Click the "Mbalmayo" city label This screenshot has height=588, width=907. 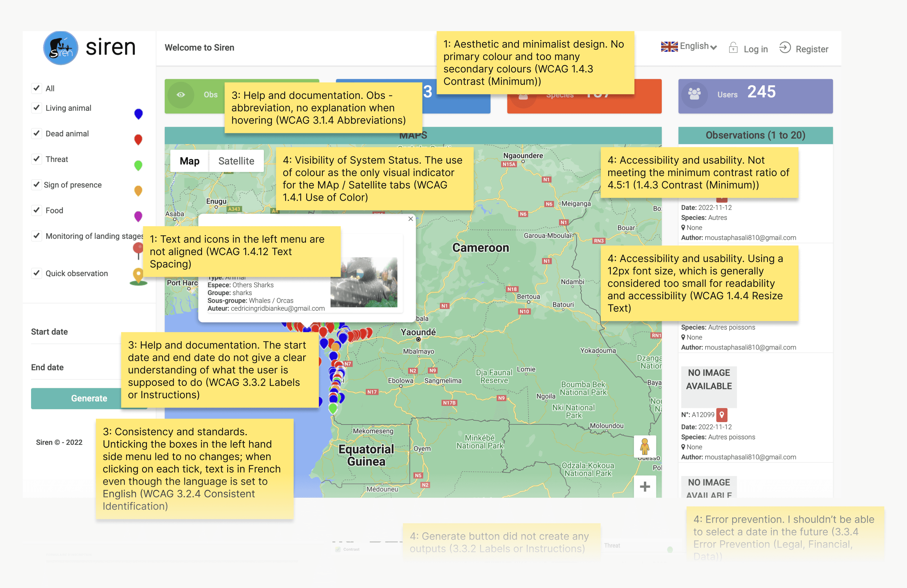coord(419,351)
